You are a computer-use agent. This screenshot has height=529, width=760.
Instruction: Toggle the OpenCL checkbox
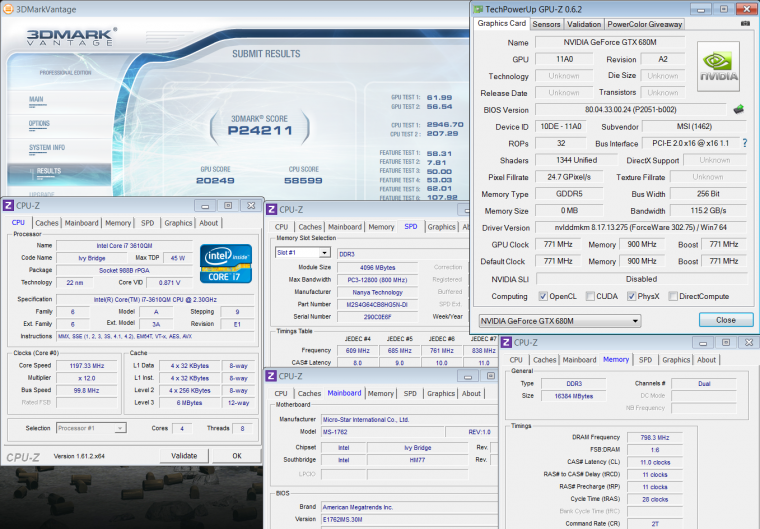click(x=543, y=296)
